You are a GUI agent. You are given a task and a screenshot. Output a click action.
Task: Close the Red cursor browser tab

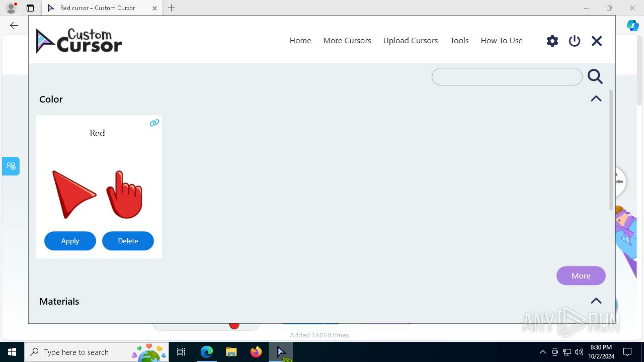tap(154, 8)
